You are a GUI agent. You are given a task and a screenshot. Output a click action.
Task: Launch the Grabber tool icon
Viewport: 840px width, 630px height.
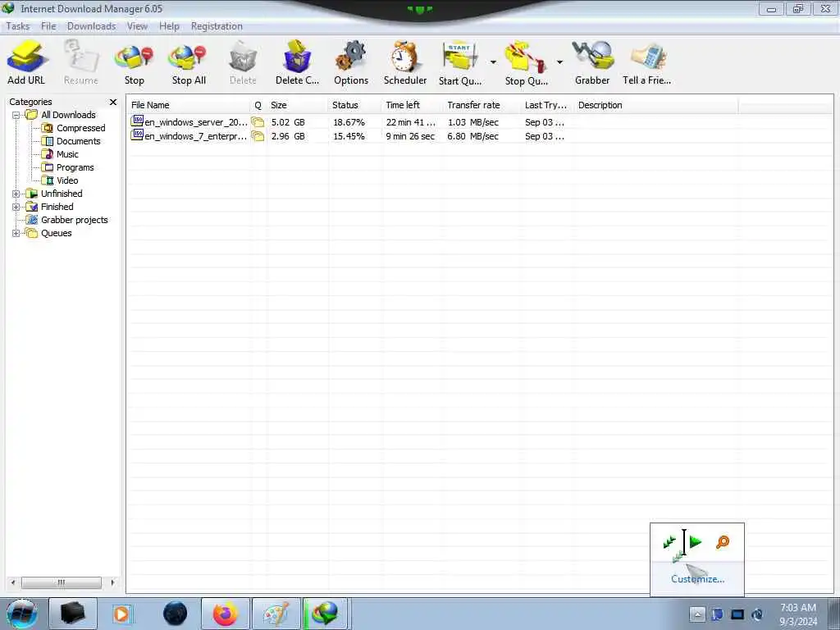592,55
